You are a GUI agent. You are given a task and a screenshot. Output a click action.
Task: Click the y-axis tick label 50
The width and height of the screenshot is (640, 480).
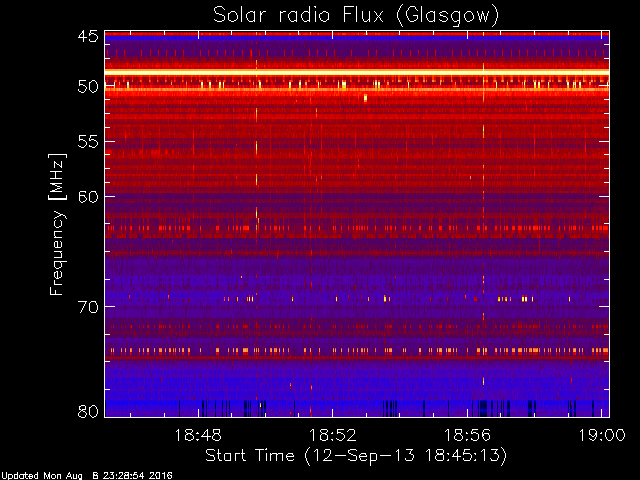click(88, 86)
